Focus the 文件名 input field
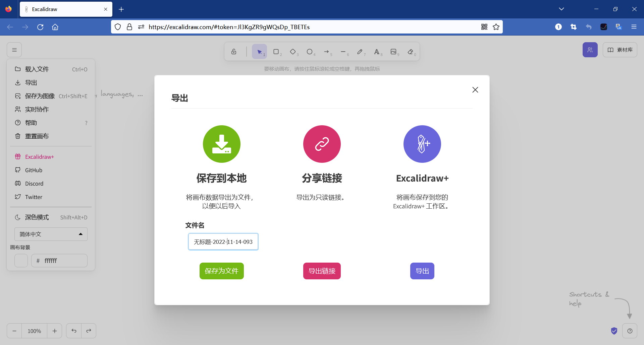644x345 pixels. (223, 241)
